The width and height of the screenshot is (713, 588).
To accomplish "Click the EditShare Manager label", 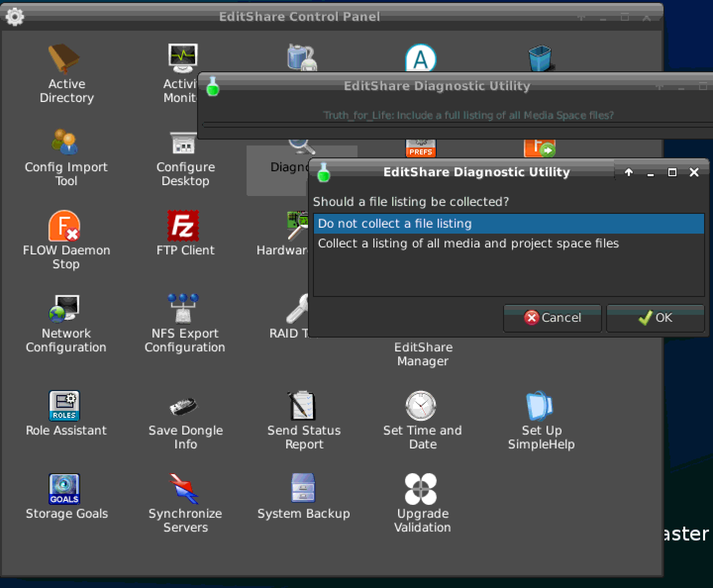I will pos(423,354).
